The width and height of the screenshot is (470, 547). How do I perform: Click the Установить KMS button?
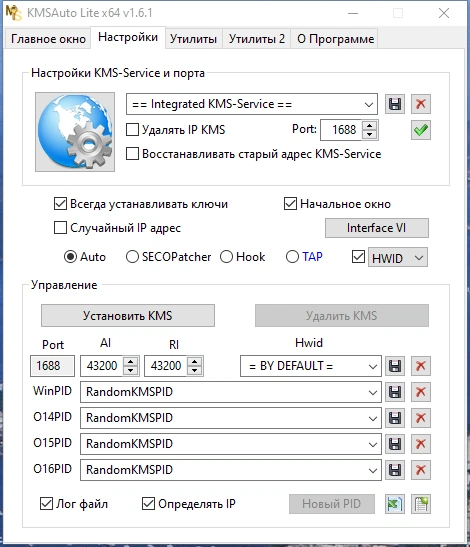tap(128, 316)
